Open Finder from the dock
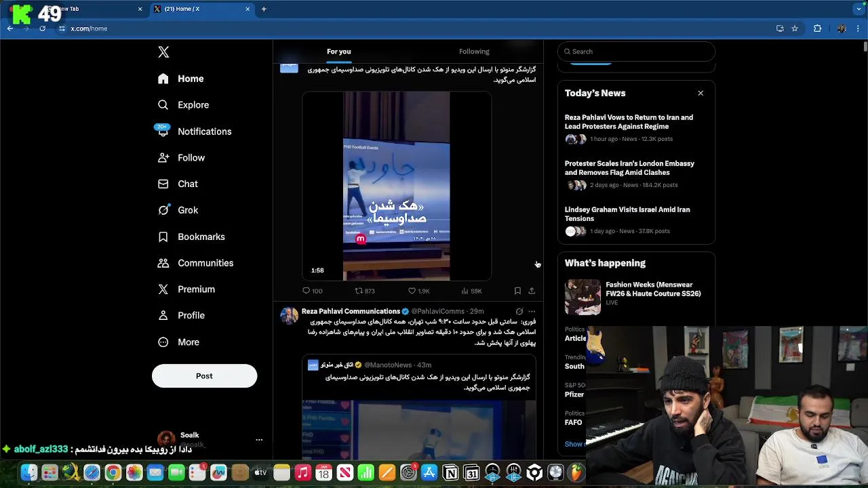868x488 pixels. point(28,472)
